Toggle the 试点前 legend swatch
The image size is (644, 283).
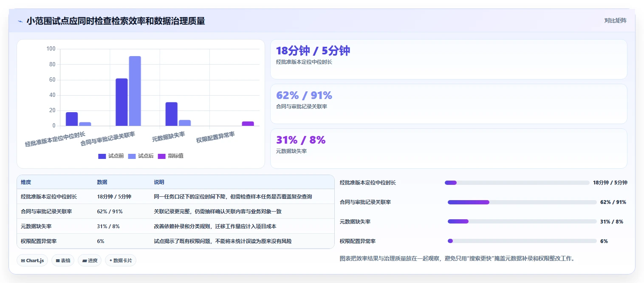tap(102, 156)
